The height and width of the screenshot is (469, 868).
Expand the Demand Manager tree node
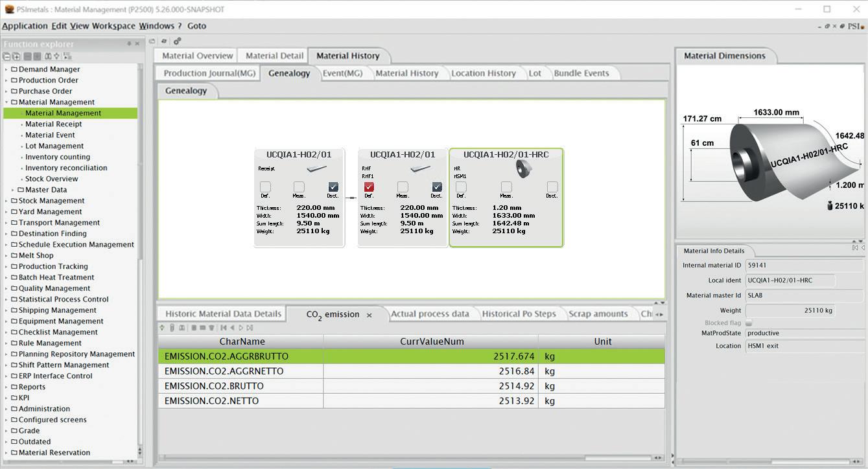pyautogui.click(x=6, y=69)
